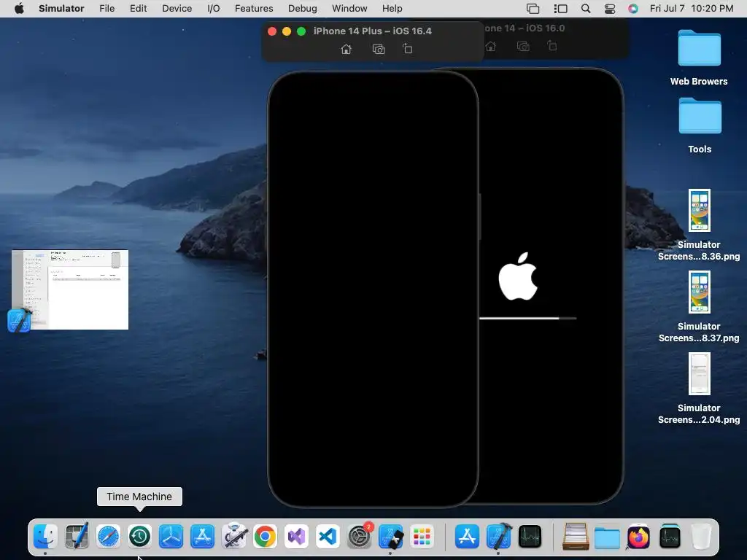This screenshot has height=560, width=747.
Task: Click the iPhone 14 Plus – iOS 16.4 title
Action: (x=373, y=31)
